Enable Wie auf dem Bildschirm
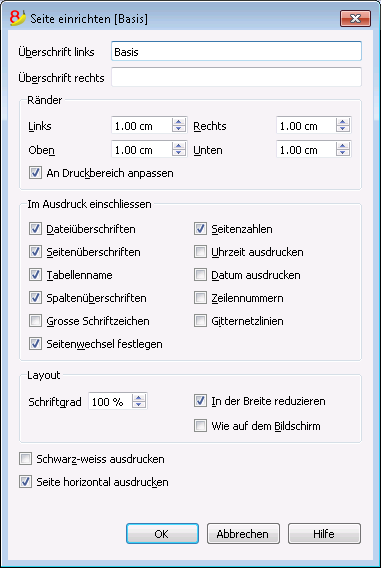Screen dimensions: 381x568 point(200,426)
